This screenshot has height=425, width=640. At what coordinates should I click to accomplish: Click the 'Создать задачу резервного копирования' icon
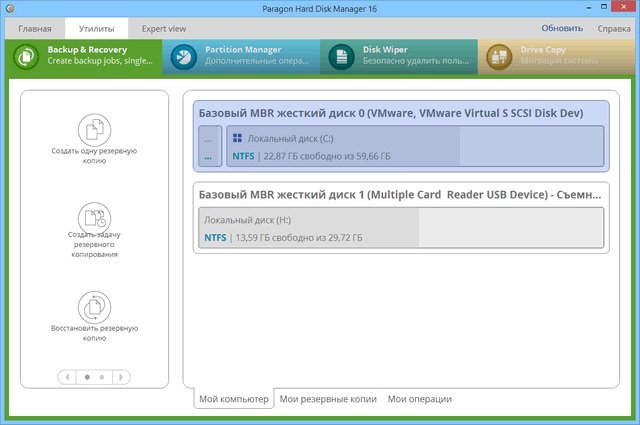click(x=94, y=216)
